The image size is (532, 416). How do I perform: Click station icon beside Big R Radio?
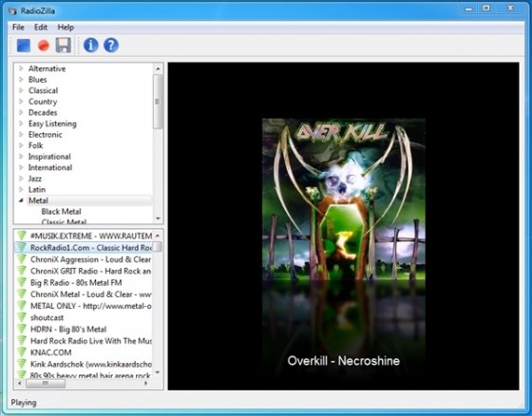22,282
